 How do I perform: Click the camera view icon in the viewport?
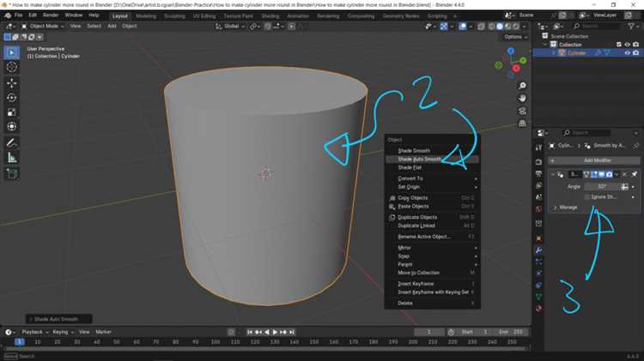tap(522, 111)
